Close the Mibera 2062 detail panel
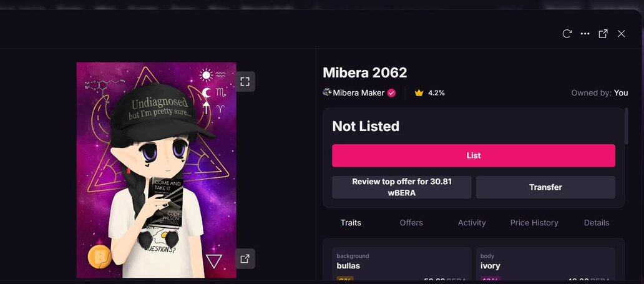644x284 pixels. (x=622, y=34)
